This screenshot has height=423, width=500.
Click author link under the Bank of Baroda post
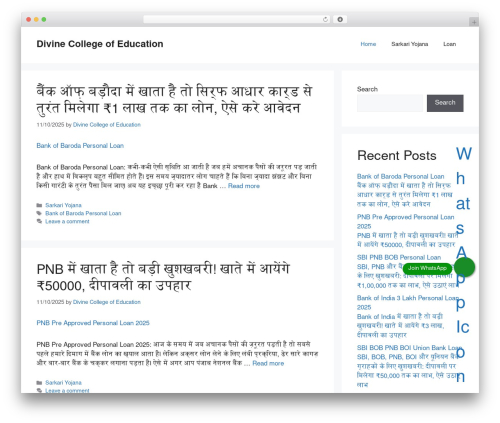pos(107,125)
